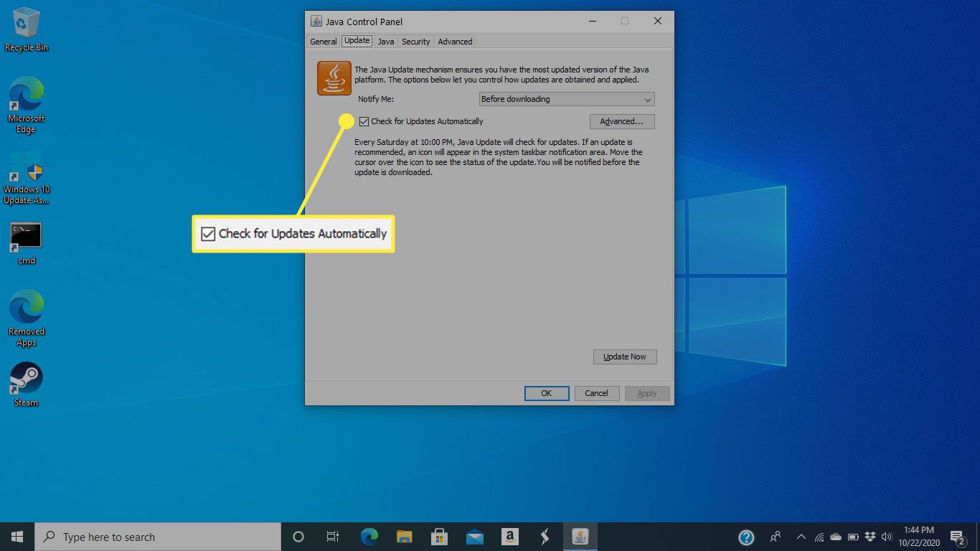Open the Action Center notifications icon

coord(958,537)
